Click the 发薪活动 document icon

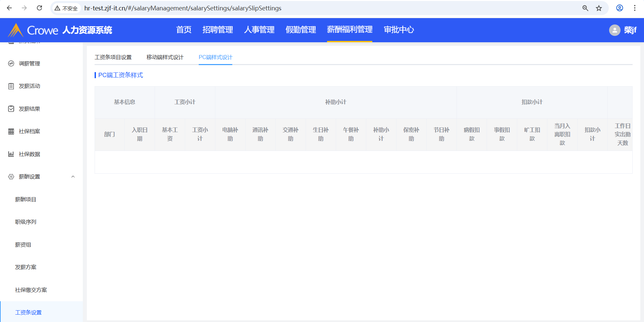pos(11,86)
